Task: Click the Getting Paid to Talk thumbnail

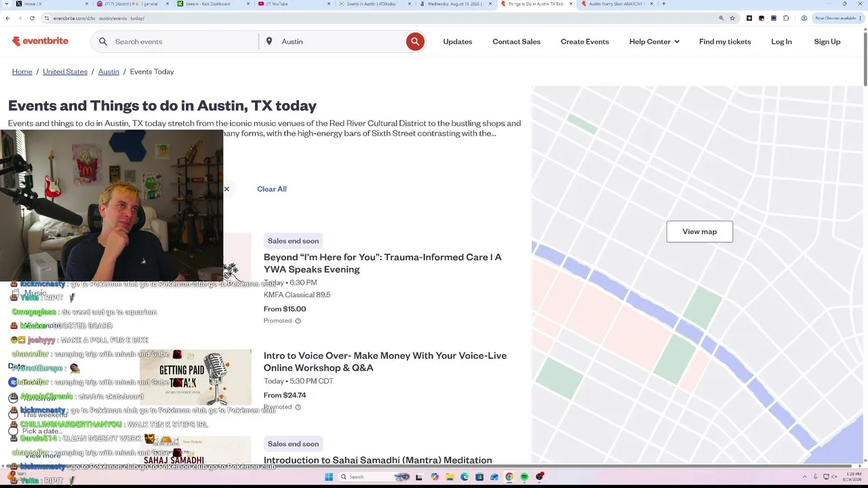Action: [195, 378]
